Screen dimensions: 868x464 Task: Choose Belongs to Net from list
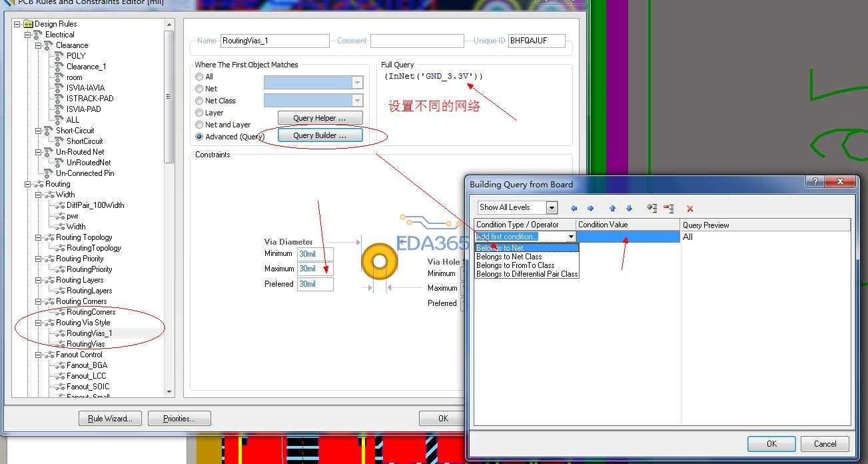526,248
